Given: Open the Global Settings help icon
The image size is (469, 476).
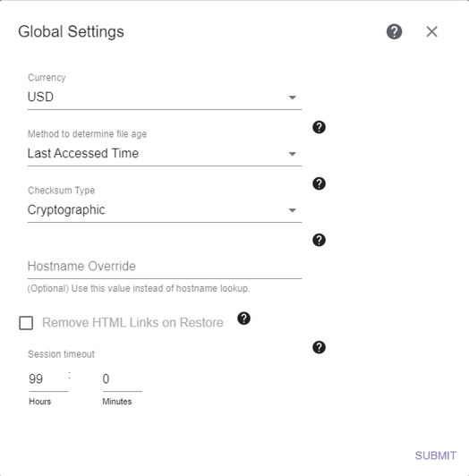Looking at the screenshot, I should pos(394,31).
